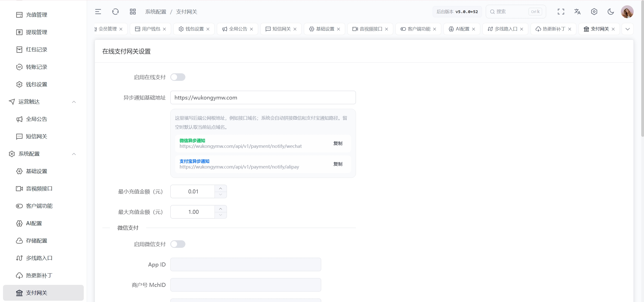Copy the 微信异步通知 URL
644x302 pixels.
pos(338,143)
